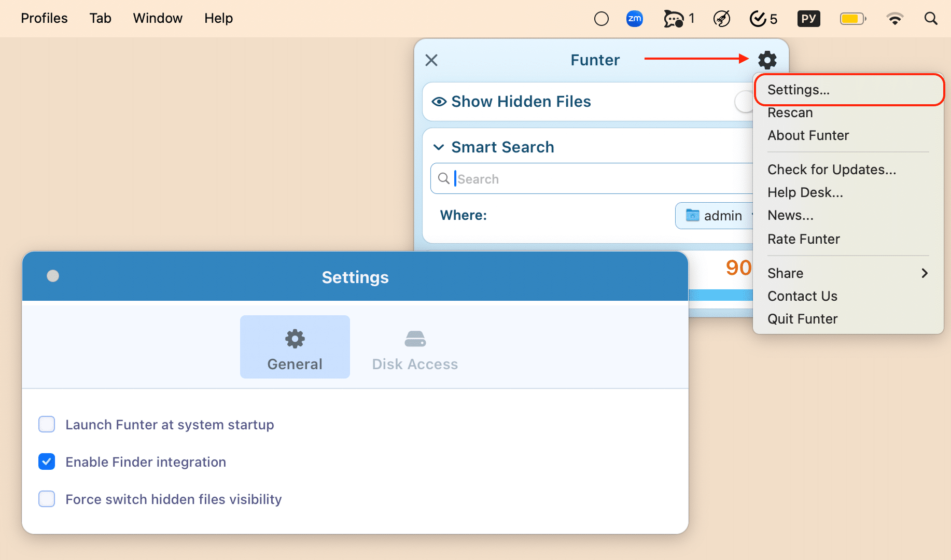Screen dimensions: 951x560
Task: Click the eye icon beside Show Hidden Files
Action: pos(439,102)
